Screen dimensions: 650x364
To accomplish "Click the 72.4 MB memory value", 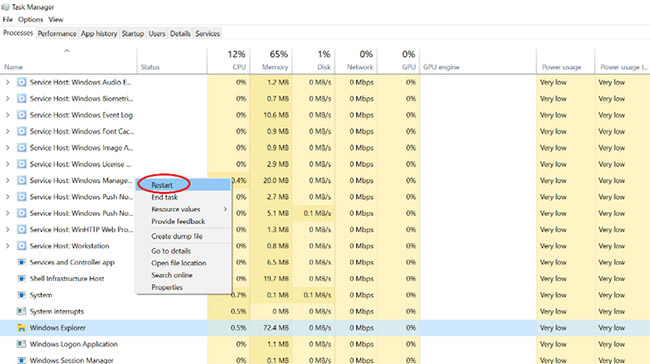I will [276, 328].
